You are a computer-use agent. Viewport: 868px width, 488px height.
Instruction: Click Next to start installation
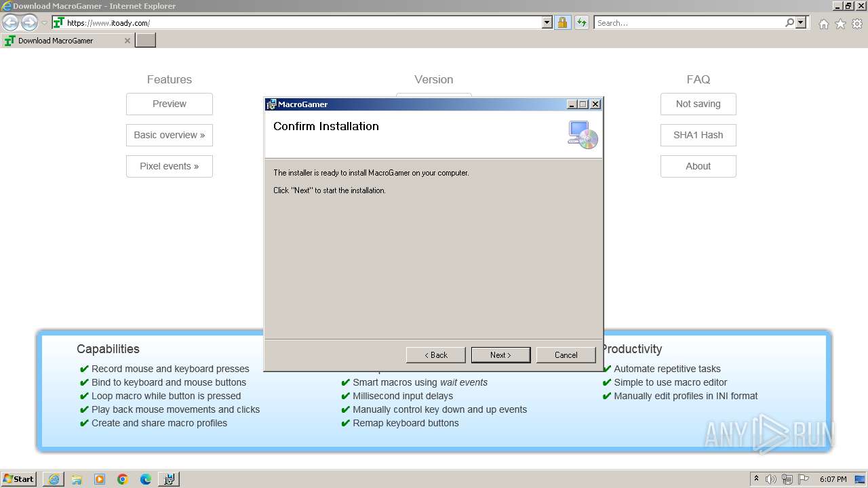[x=501, y=355]
